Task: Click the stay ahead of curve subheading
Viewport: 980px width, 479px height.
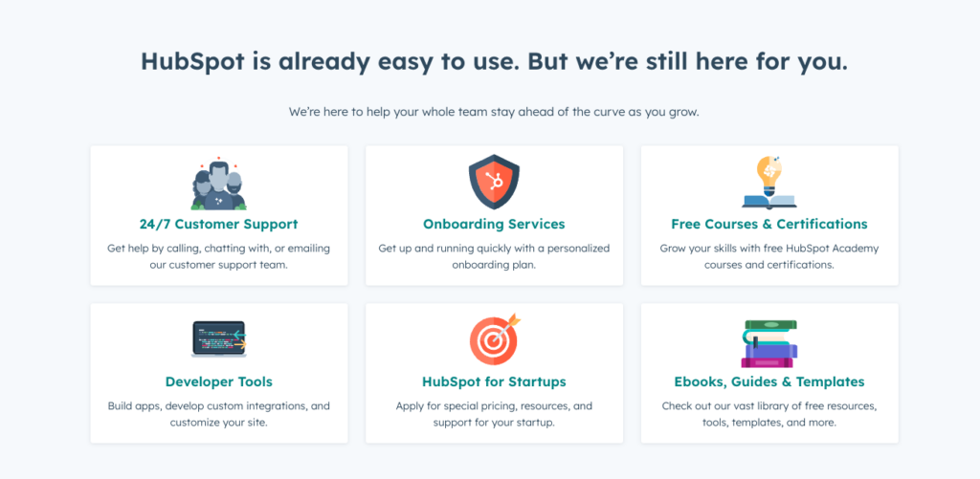Action: coord(494,113)
